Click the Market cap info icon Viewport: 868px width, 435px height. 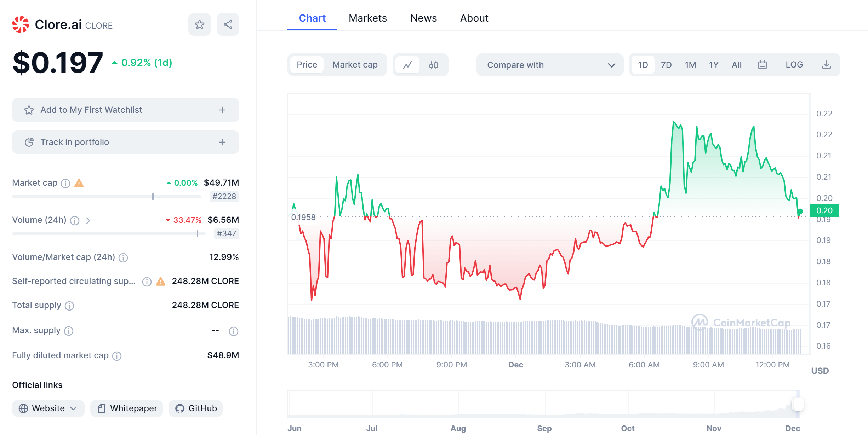[x=65, y=183]
